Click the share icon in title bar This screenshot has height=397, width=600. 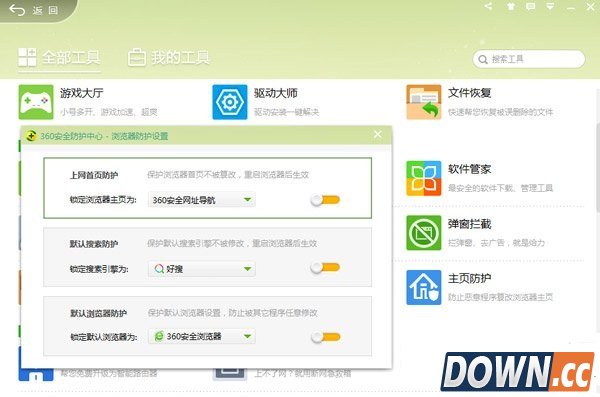point(488,6)
